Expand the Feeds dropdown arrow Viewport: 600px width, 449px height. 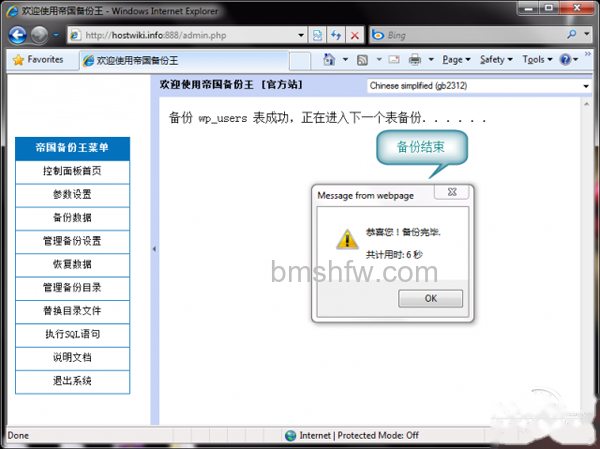(x=379, y=59)
